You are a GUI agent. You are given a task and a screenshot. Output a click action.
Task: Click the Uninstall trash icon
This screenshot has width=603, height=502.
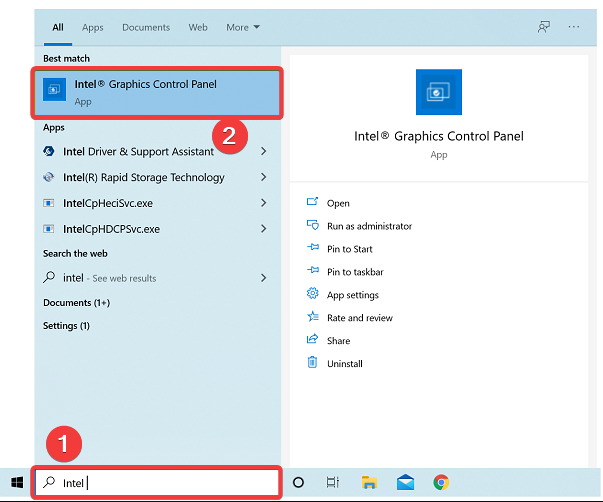[x=312, y=362]
